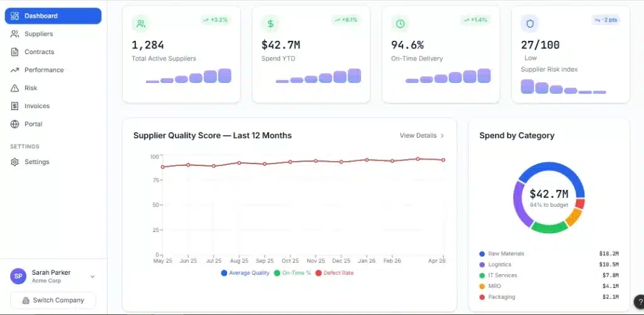Toggle the Average Quality legend series
The image size is (644, 315).
[x=245, y=273]
